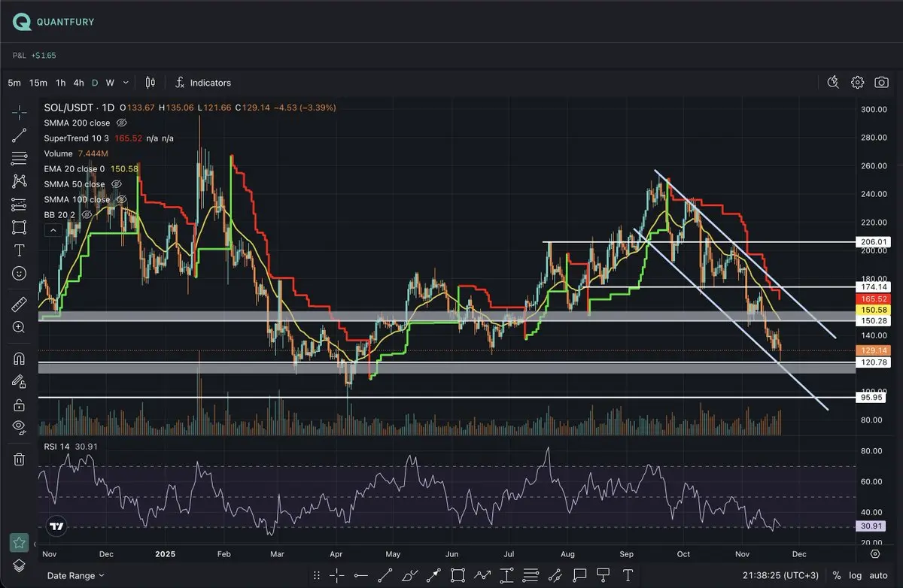
Task: Open the Date Range dropdown
Action: click(x=76, y=576)
